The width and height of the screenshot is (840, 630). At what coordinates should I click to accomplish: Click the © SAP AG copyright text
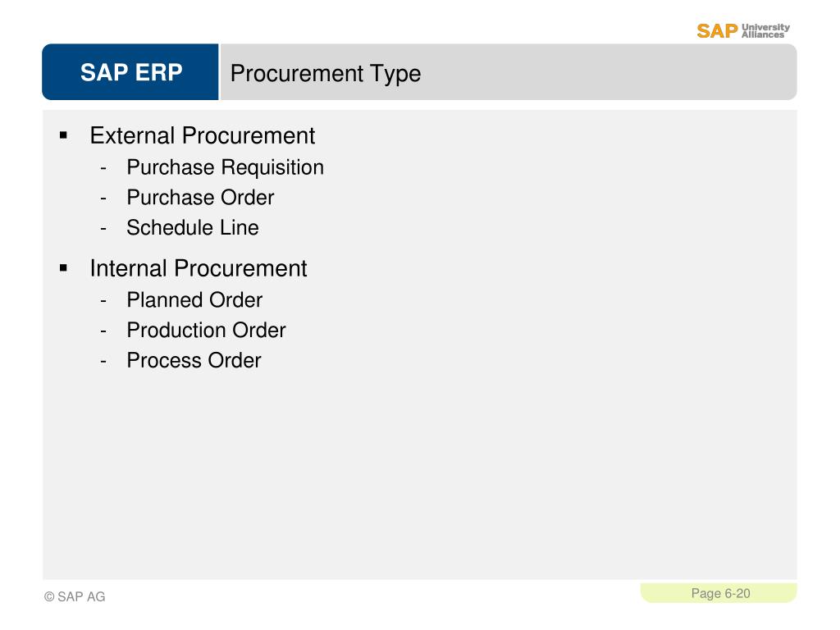(x=75, y=596)
